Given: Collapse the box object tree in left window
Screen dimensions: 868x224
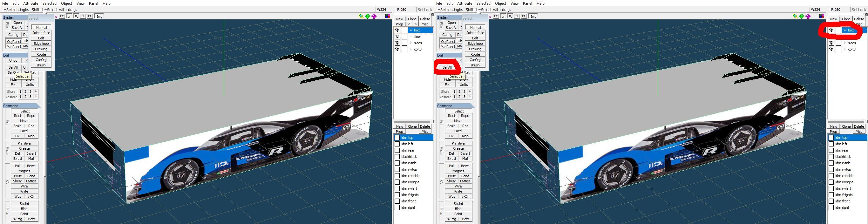Looking at the screenshot, I should coord(411,30).
